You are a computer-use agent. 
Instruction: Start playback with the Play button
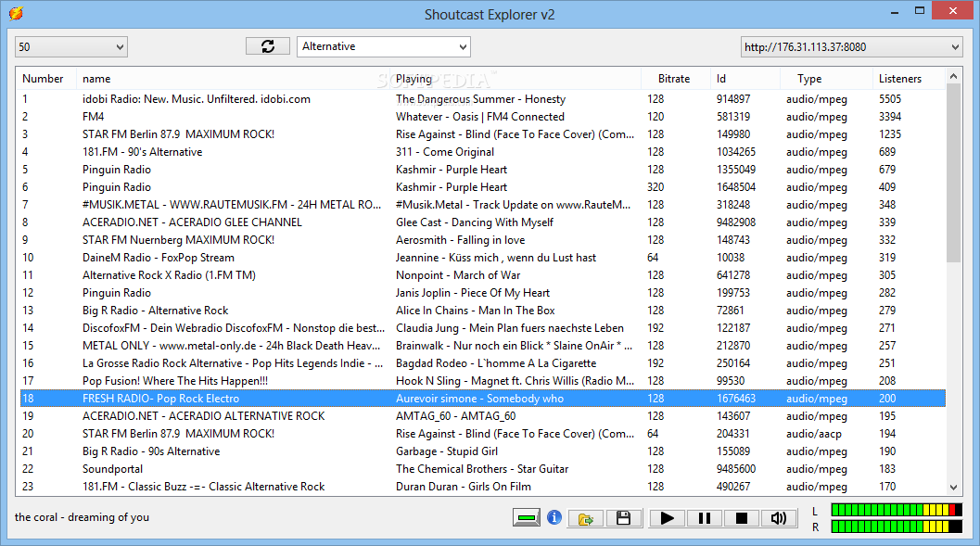click(x=667, y=518)
